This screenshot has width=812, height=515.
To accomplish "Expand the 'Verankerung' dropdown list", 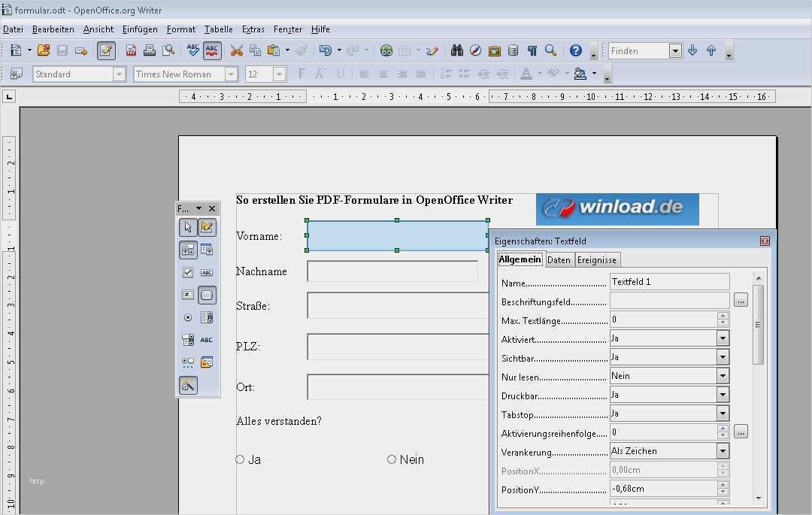I will tap(723, 451).
